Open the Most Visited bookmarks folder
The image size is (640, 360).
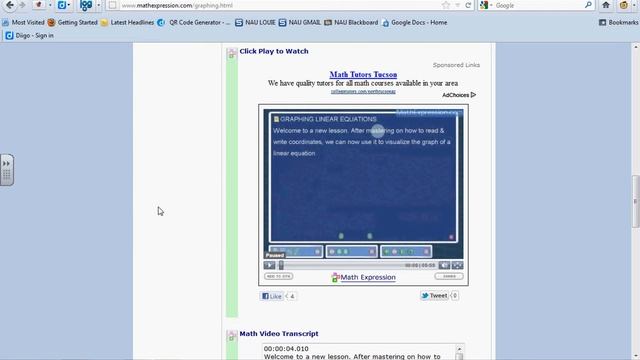[x=23, y=22]
